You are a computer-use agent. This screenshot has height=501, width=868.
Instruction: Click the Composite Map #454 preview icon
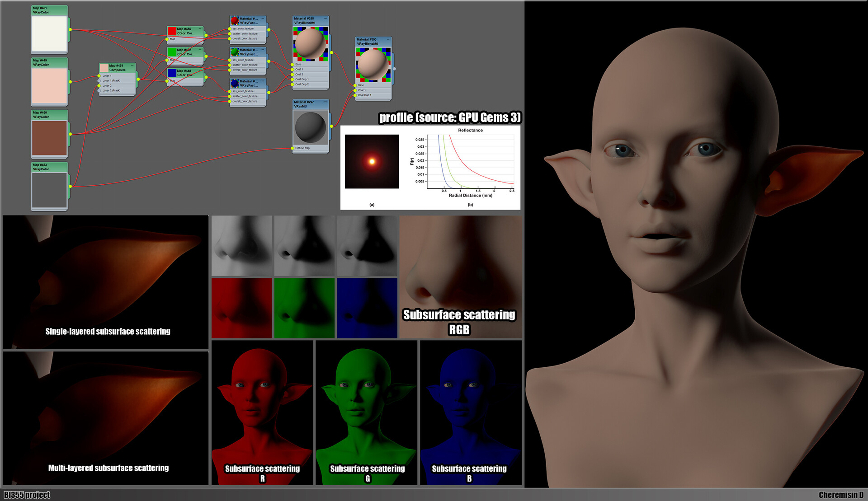pos(104,68)
